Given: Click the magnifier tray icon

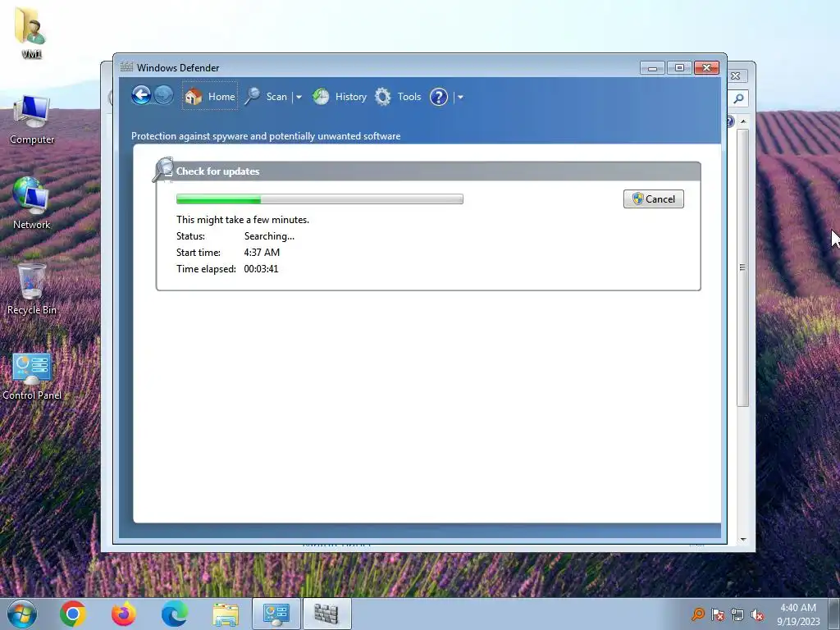Looking at the screenshot, I should 697,614.
